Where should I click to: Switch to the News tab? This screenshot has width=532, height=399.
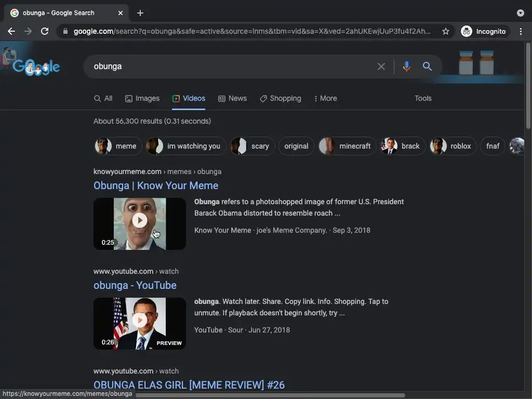click(x=232, y=98)
